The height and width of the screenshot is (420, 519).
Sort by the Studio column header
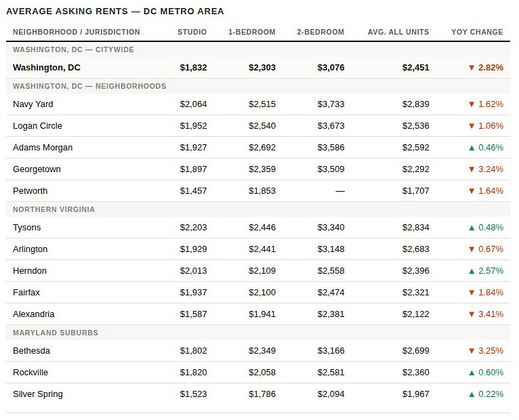click(x=192, y=32)
